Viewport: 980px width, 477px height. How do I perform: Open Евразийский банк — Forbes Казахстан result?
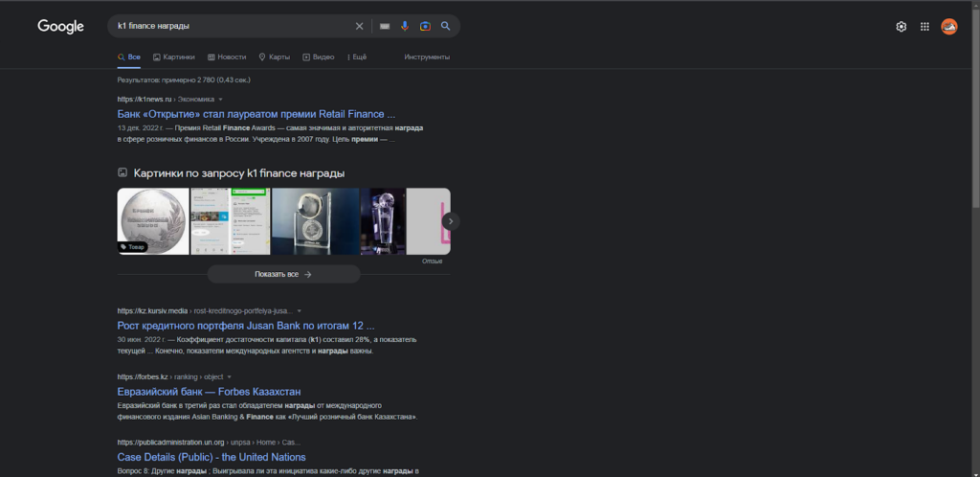pos(209,392)
